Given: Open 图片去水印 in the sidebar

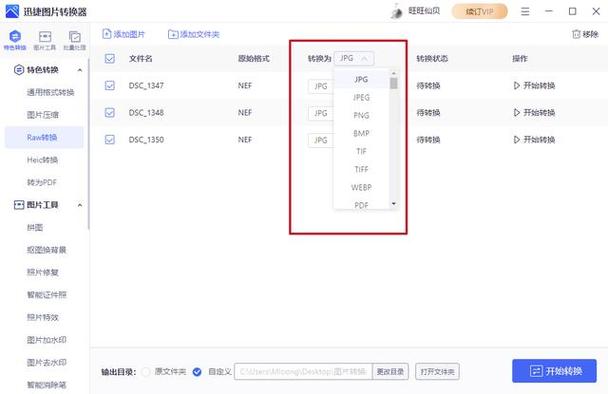Looking at the screenshot, I should (47, 362).
